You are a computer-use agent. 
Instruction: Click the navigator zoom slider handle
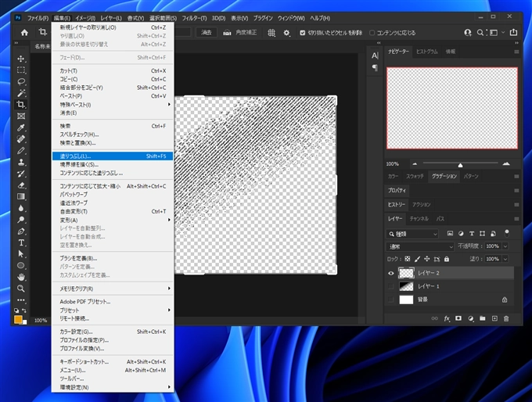[460, 164]
